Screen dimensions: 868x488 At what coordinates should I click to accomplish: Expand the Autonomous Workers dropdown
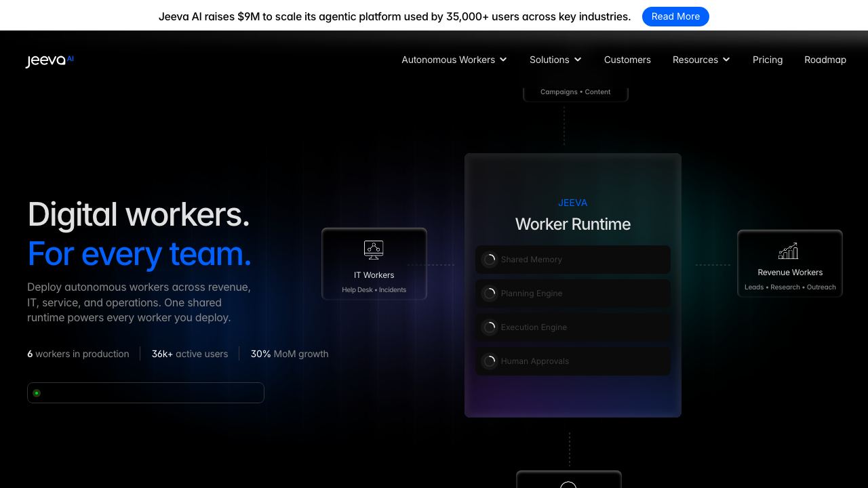(x=454, y=60)
